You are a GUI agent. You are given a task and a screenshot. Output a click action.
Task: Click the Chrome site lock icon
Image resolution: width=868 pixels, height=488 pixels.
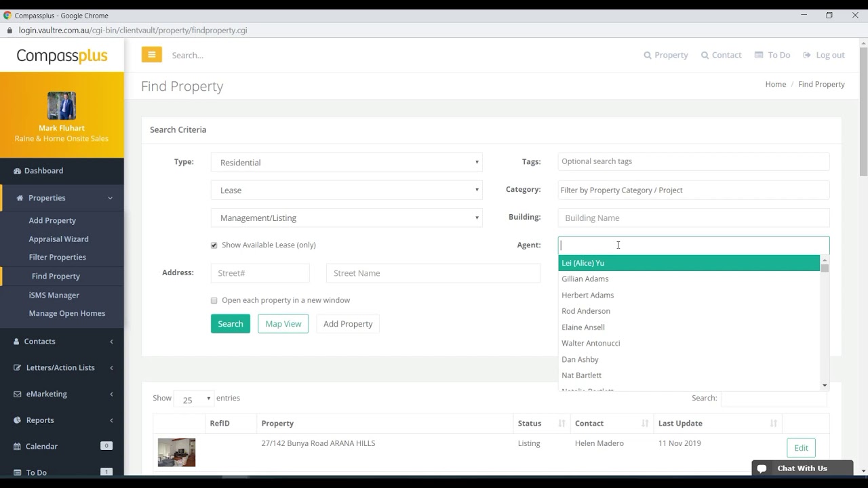coord(9,30)
